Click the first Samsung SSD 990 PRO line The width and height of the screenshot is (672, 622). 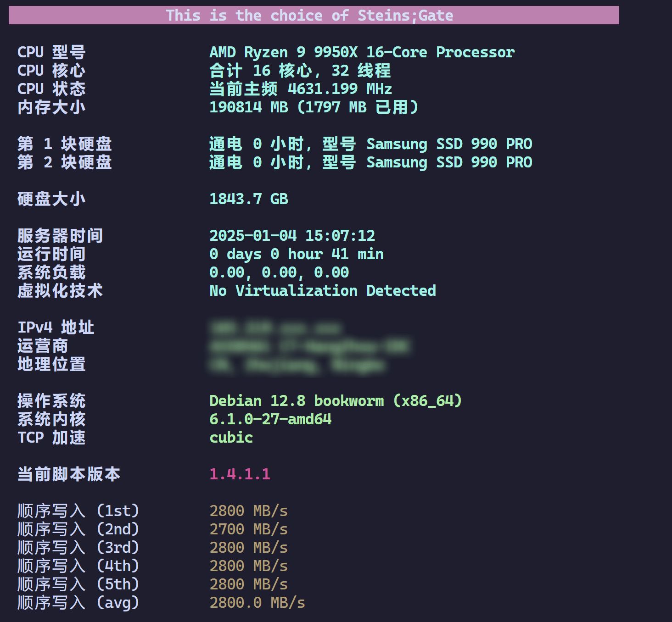pos(370,144)
